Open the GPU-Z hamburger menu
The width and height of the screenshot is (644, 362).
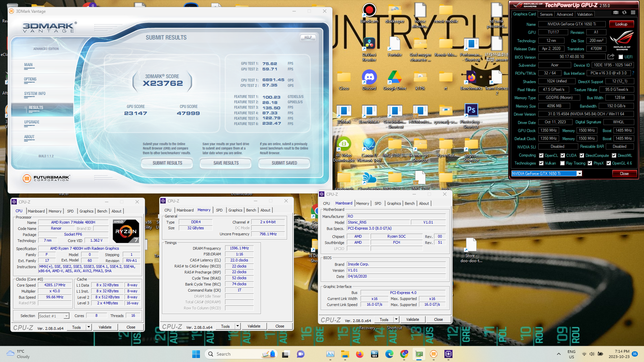tap(633, 13)
